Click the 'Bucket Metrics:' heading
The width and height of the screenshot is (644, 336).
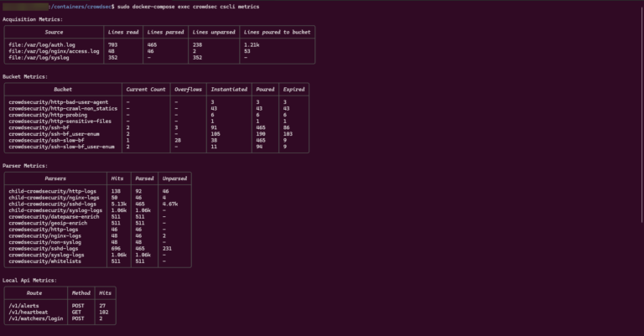click(x=25, y=77)
